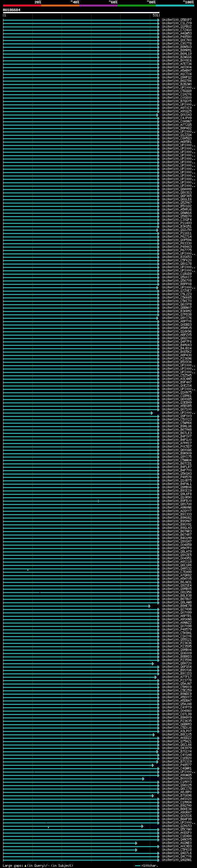This screenshot has height=868, width=197.
Task: Open the UniRef100_Q9LKF8 entry
Action: point(177,494)
